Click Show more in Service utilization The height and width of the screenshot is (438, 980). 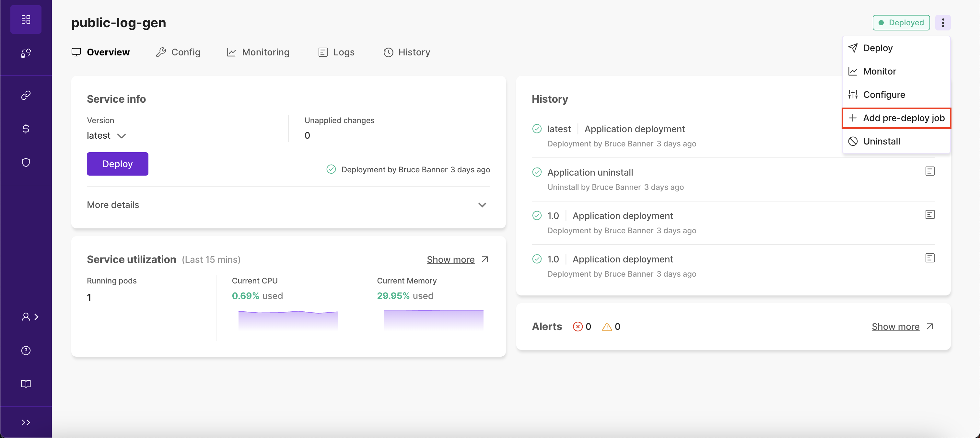(450, 260)
